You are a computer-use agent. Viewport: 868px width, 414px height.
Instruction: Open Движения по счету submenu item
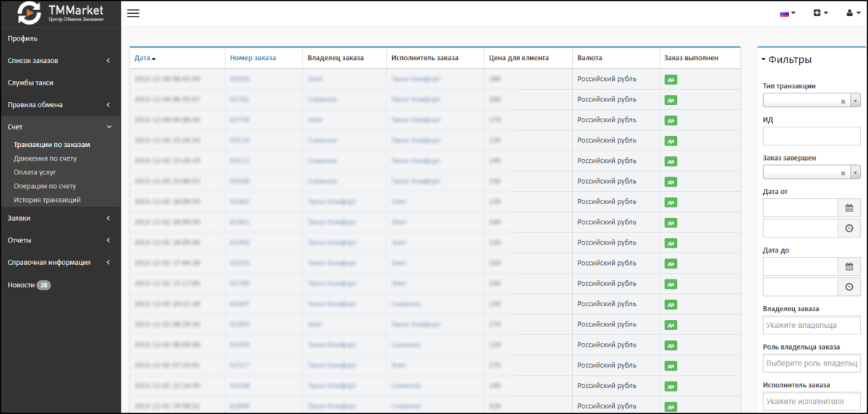click(x=45, y=159)
